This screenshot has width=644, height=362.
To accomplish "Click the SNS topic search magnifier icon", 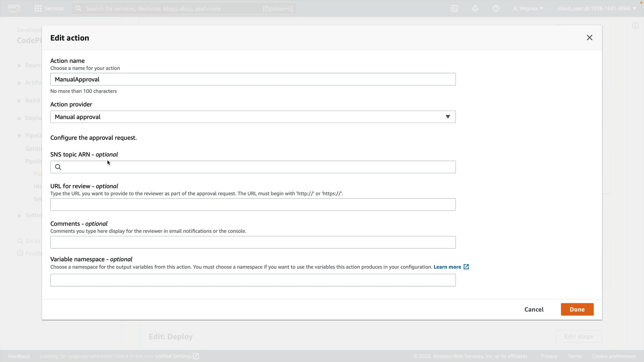I will [58, 167].
